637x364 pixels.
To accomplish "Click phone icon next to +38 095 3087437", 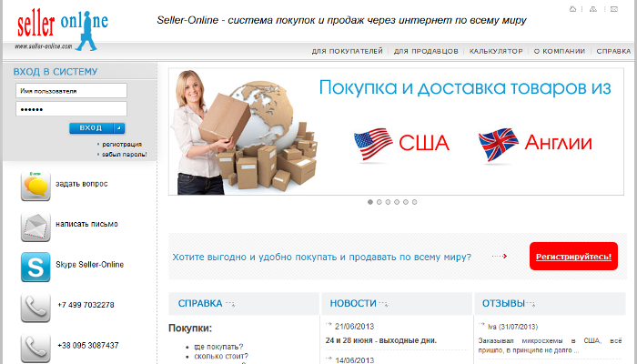I will tap(35, 348).
